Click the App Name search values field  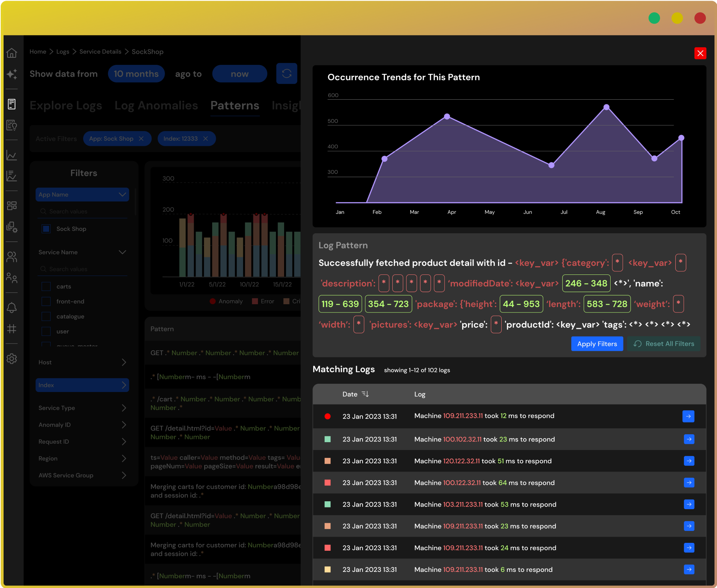tap(82, 211)
